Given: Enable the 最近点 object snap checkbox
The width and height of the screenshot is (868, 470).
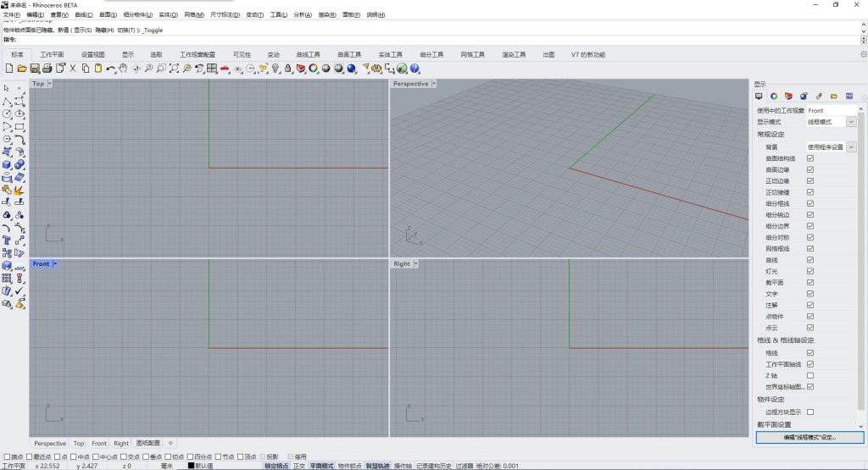Looking at the screenshot, I should click(30, 456).
